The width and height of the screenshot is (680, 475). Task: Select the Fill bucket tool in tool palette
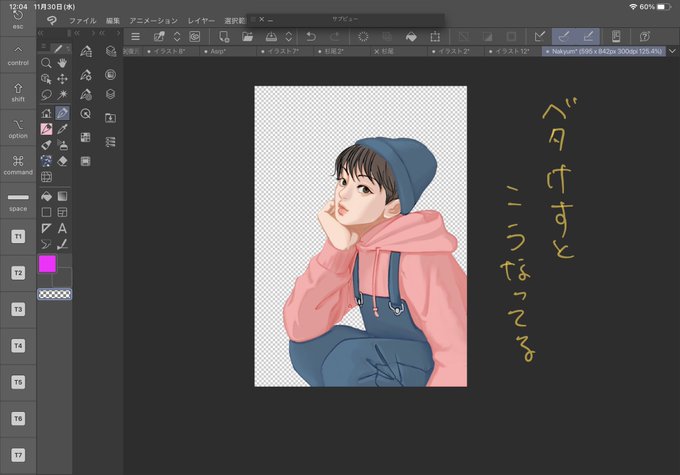(x=46, y=197)
